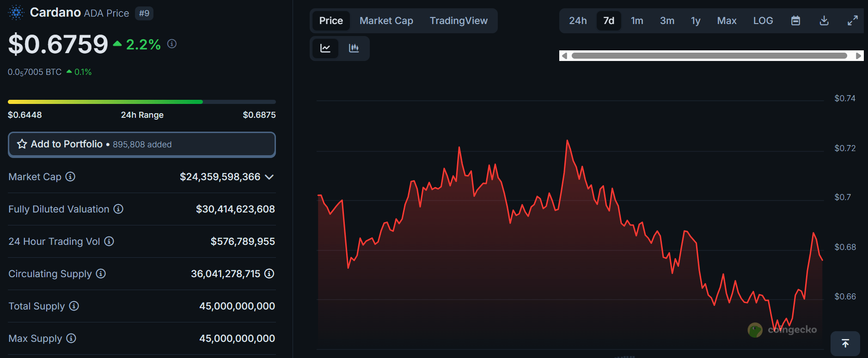Viewport: 868px width, 358px height.
Task: Click the $0.7 axis label
Action: [843, 197]
